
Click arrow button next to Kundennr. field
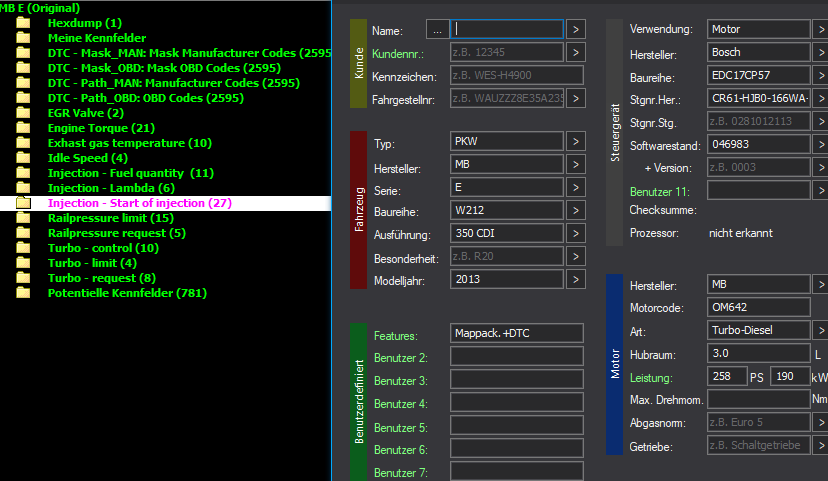pos(577,52)
